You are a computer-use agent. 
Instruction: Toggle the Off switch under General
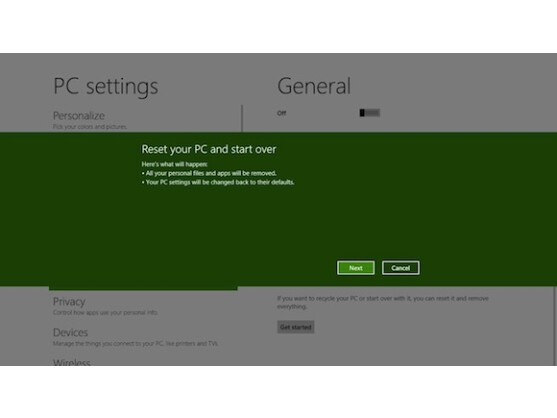[369, 113]
